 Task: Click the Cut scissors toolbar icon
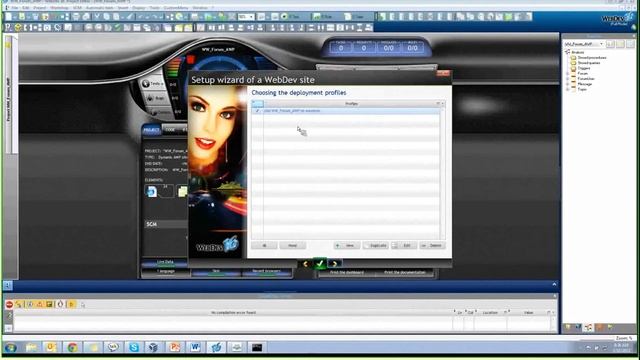[x=97, y=17]
